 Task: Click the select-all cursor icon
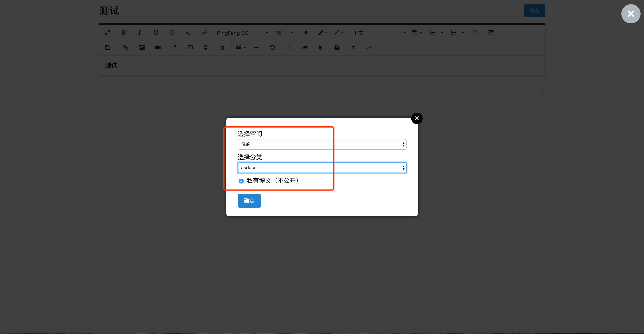click(x=320, y=47)
